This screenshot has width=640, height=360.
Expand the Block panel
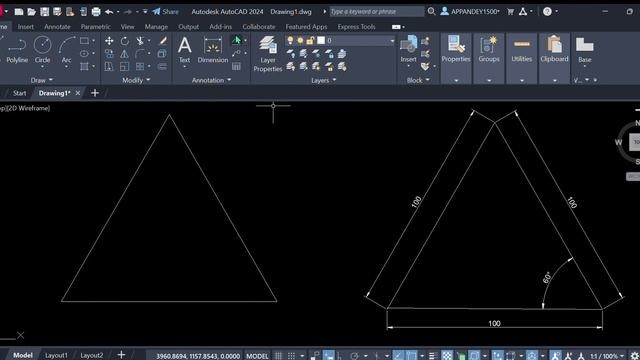coord(418,80)
